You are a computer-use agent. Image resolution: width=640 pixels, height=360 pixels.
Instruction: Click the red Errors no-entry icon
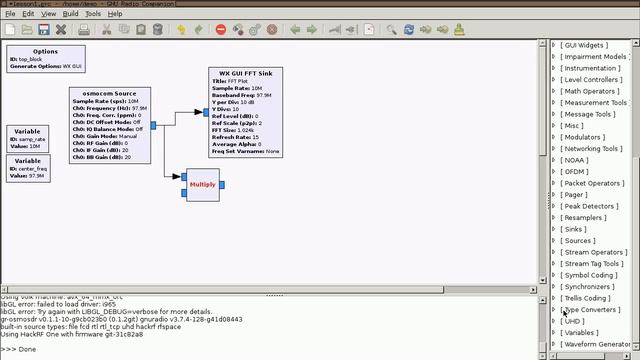[221, 29]
